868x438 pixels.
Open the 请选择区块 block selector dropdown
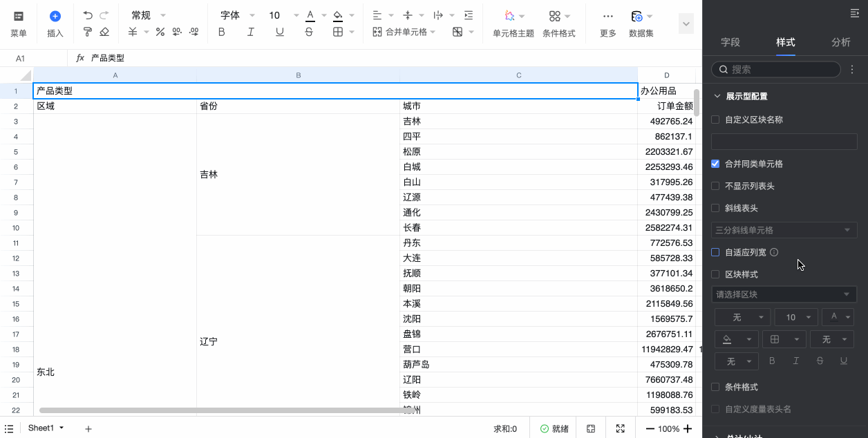tap(784, 294)
